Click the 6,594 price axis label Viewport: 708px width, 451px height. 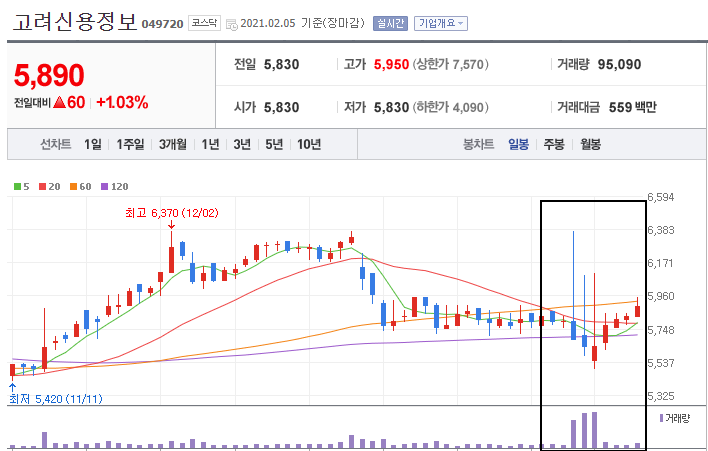tap(661, 197)
